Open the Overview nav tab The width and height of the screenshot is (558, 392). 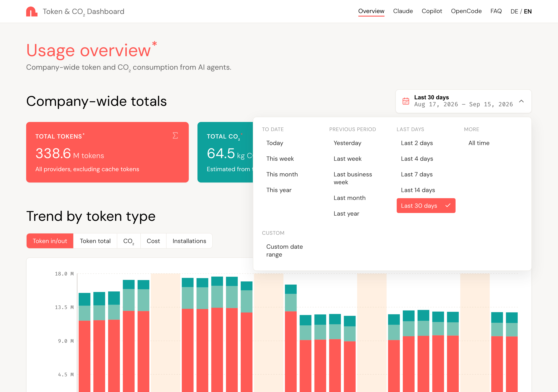pyautogui.click(x=371, y=11)
